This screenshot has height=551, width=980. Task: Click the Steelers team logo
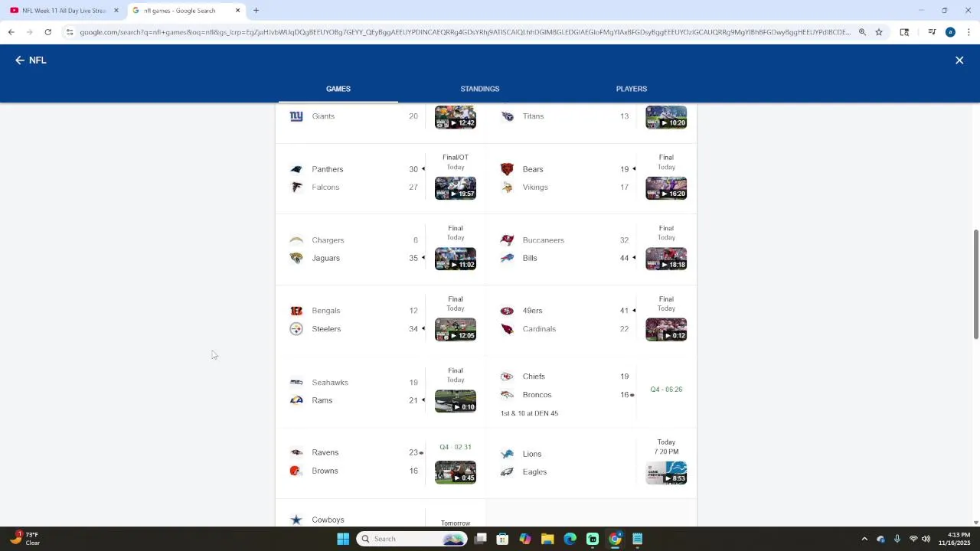click(296, 329)
